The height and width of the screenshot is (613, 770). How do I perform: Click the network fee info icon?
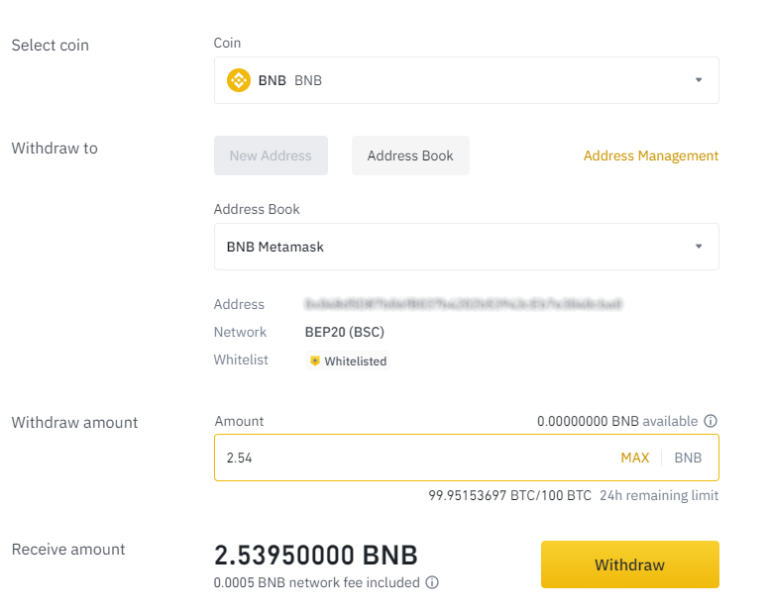pyautogui.click(x=432, y=583)
